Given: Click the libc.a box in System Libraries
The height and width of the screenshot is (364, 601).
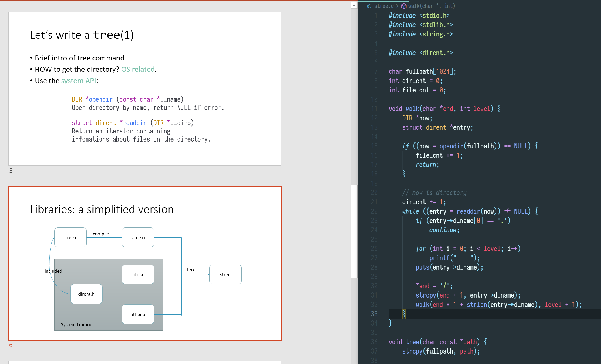Looking at the screenshot, I should tap(138, 274).
